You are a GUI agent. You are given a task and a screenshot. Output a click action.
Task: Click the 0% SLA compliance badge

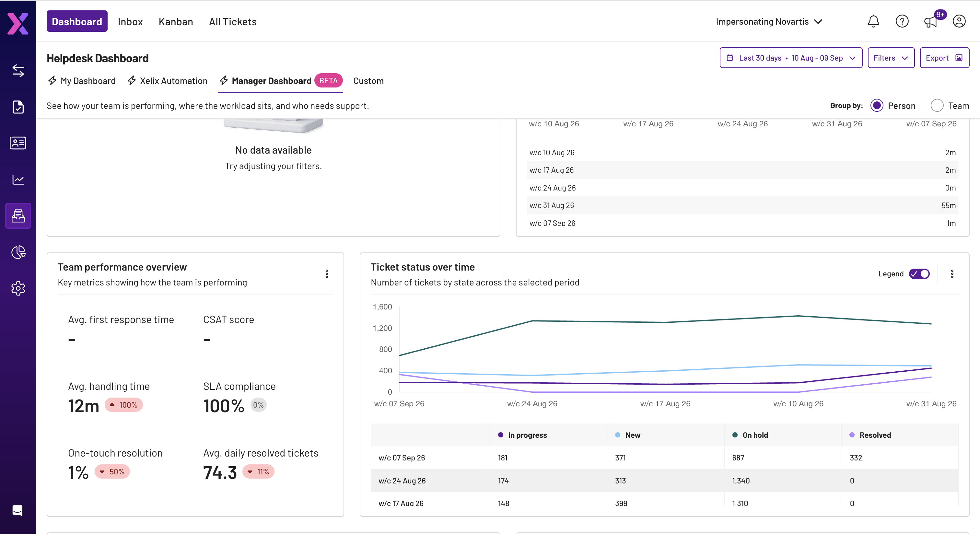point(258,405)
